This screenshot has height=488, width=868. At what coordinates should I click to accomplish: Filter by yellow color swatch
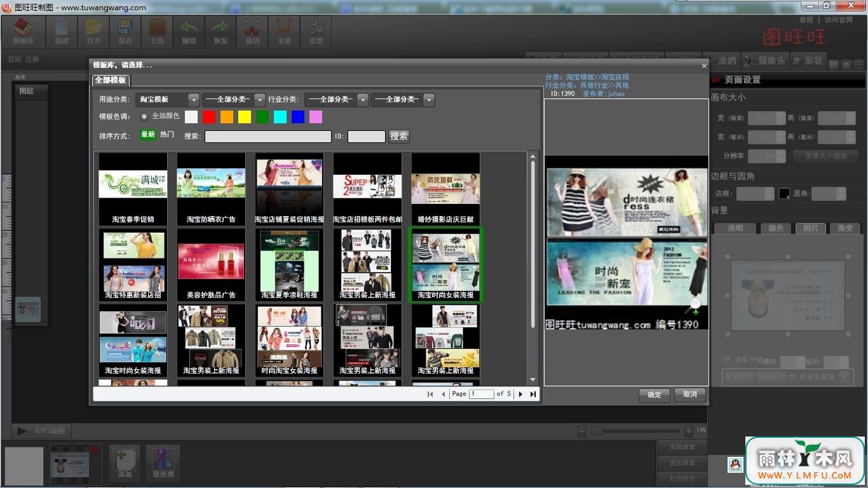click(245, 117)
